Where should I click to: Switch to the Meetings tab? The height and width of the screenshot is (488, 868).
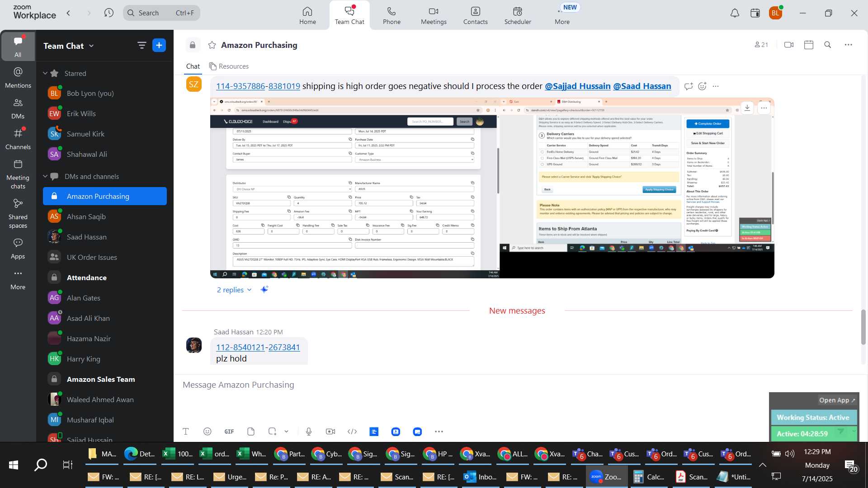pos(434,15)
